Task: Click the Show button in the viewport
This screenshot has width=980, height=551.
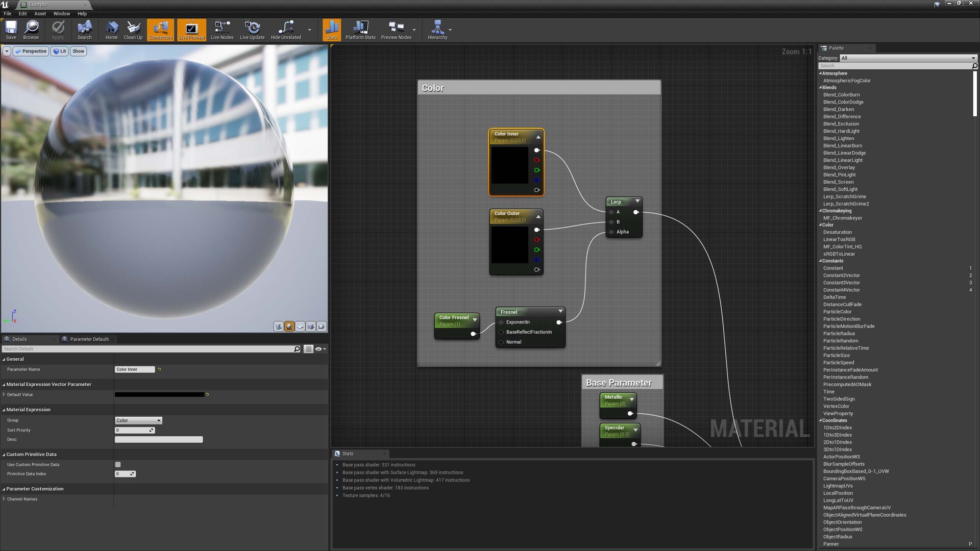Action: (78, 51)
